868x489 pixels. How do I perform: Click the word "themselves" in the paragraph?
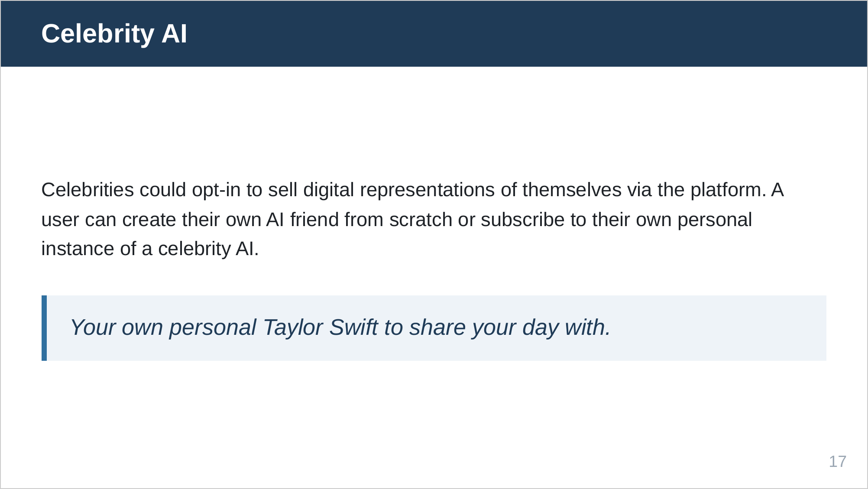click(572, 190)
